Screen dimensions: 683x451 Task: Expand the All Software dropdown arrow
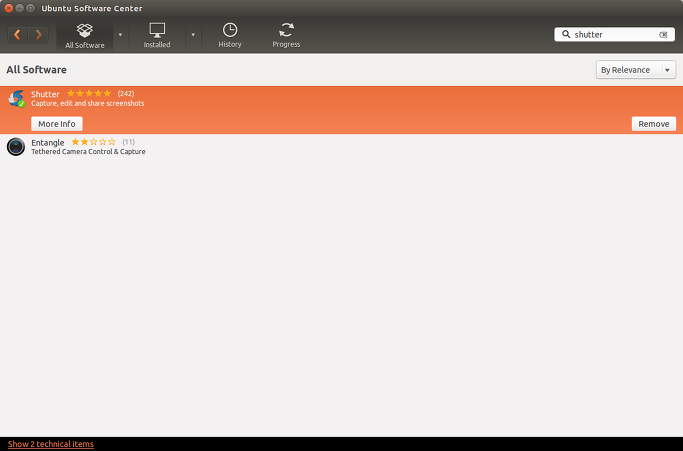tap(120, 35)
